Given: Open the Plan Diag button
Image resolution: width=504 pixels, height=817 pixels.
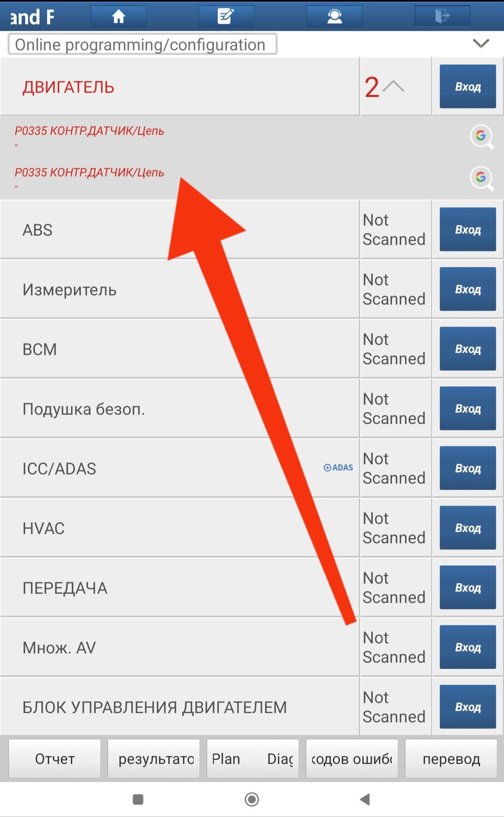Looking at the screenshot, I should (x=253, y=759).
